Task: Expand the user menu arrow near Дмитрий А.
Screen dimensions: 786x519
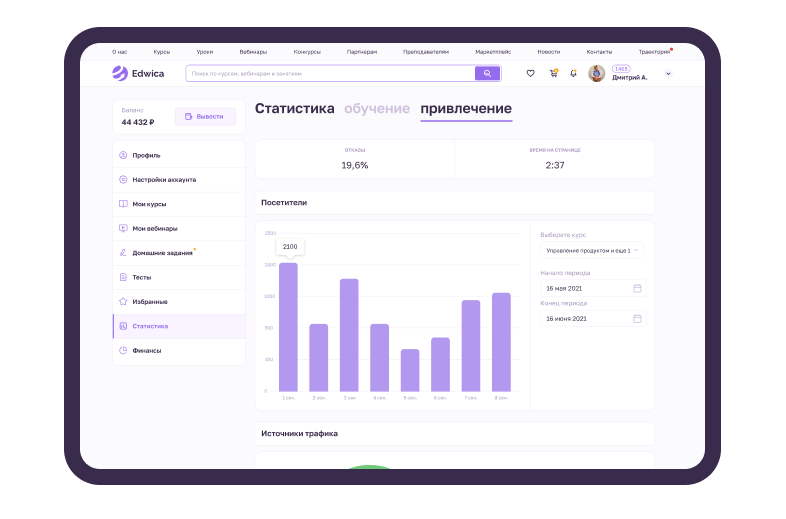Action: [x=668, y=73]
